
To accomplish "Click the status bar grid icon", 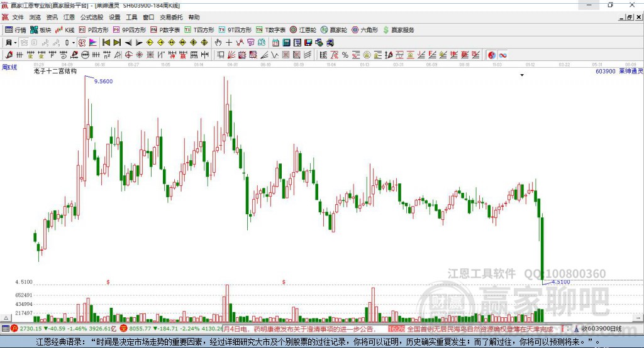I will 5,329.
